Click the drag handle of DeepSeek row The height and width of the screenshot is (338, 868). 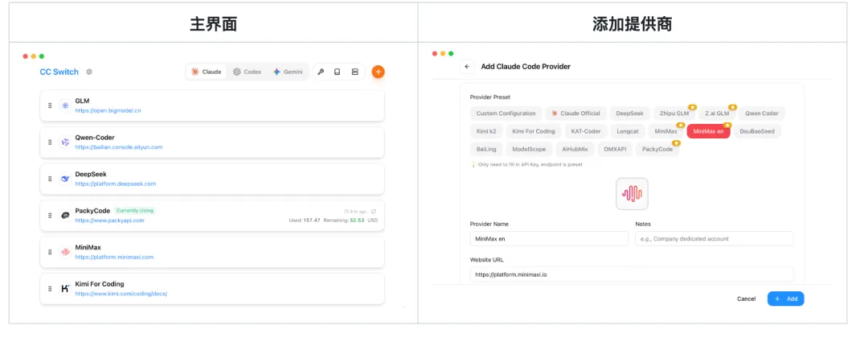tap(50, 179)
